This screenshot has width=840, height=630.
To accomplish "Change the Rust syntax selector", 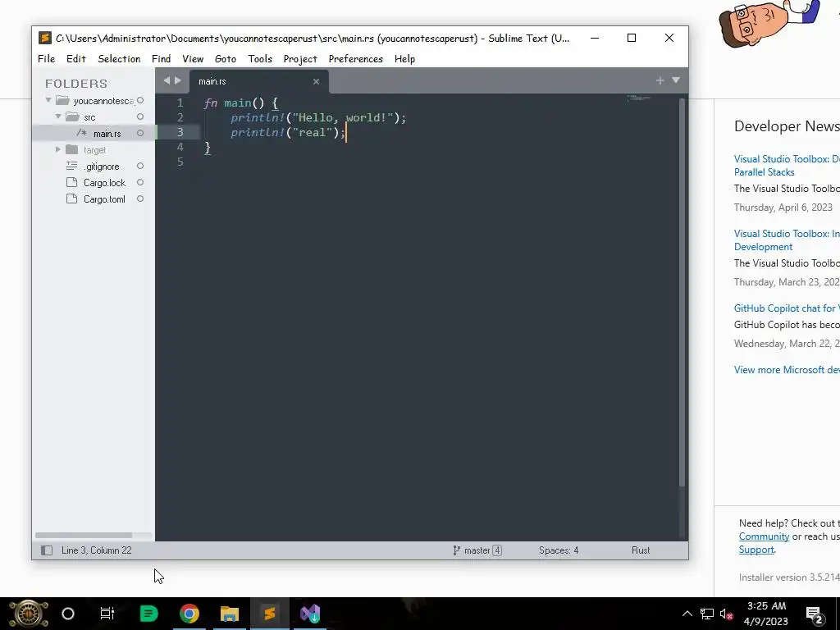I will pos(641,550).
